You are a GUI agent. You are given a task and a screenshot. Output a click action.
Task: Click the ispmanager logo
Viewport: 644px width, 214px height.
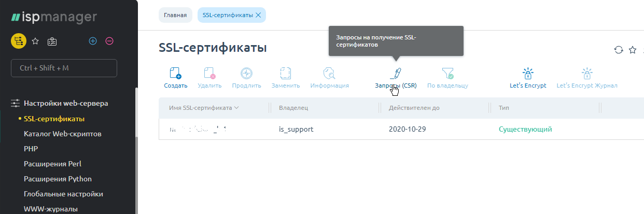[53, 18]
